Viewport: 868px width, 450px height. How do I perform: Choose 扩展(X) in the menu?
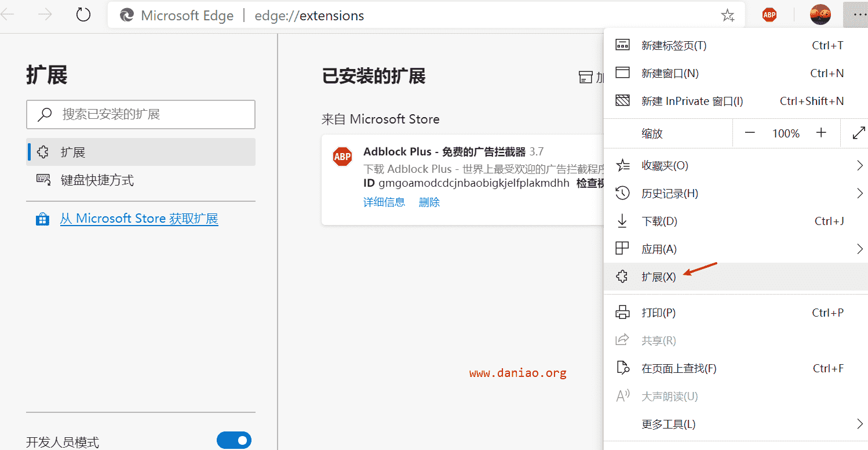[736, 277]
